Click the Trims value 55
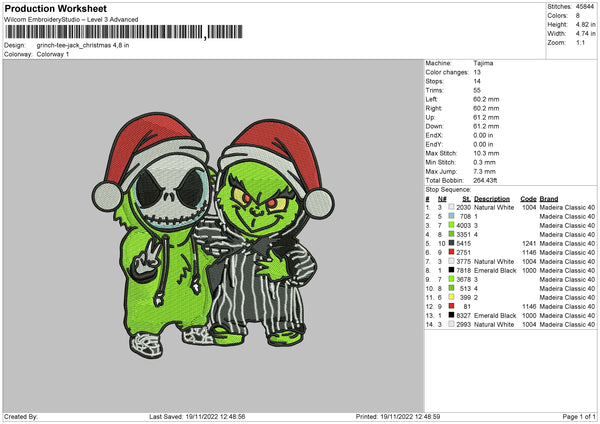 [477, 90]
